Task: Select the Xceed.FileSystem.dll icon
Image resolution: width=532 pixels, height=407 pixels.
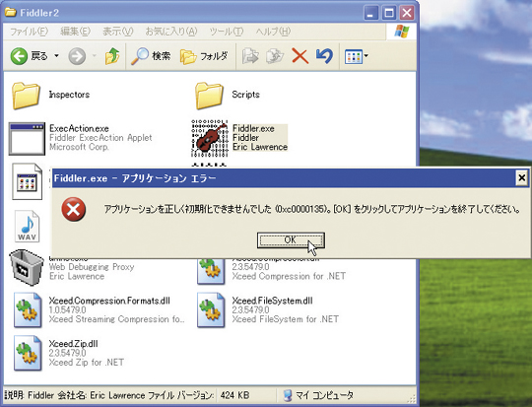Action: click(x=211, y=310)
